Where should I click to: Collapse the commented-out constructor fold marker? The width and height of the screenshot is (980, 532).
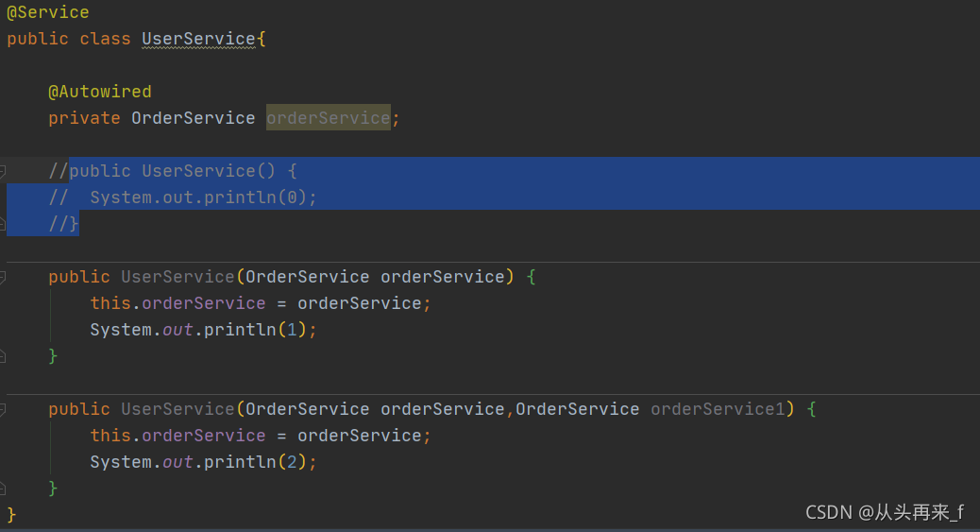click(3, 171)
